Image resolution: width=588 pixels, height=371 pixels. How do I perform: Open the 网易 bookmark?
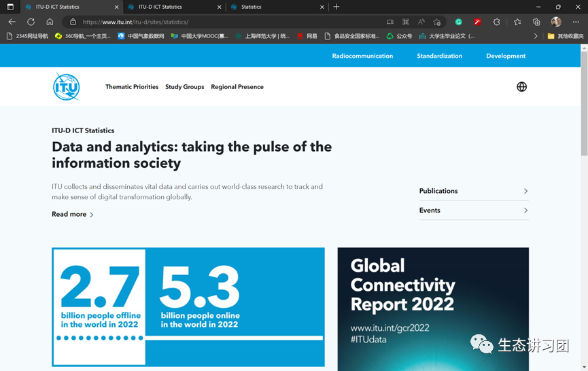307,36
